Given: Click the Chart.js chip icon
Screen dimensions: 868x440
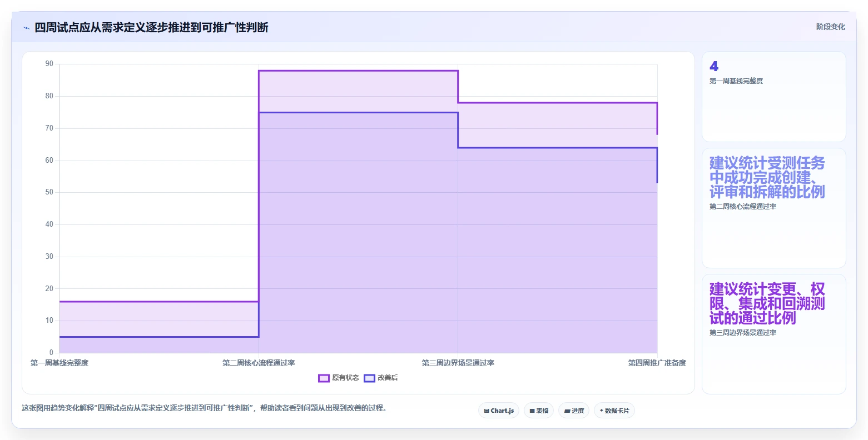Looking at the screenshot, I should click(487, 411).
